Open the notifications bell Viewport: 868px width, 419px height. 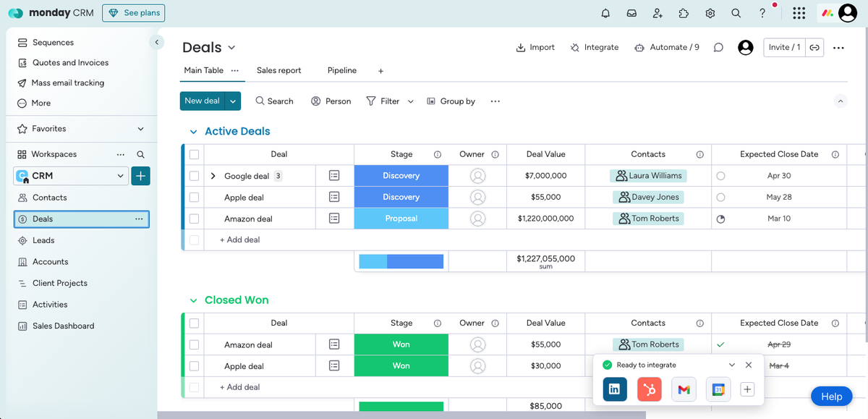coord(605,13)
